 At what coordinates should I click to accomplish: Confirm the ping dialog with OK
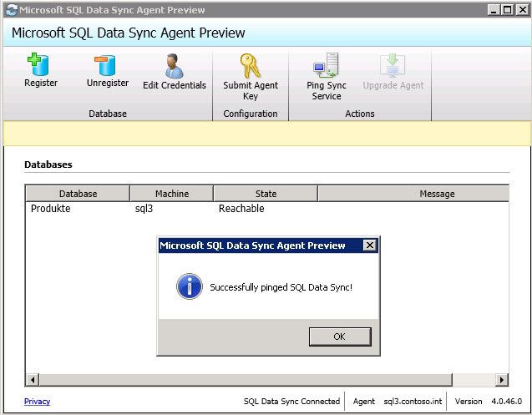(x=340, y=337)
